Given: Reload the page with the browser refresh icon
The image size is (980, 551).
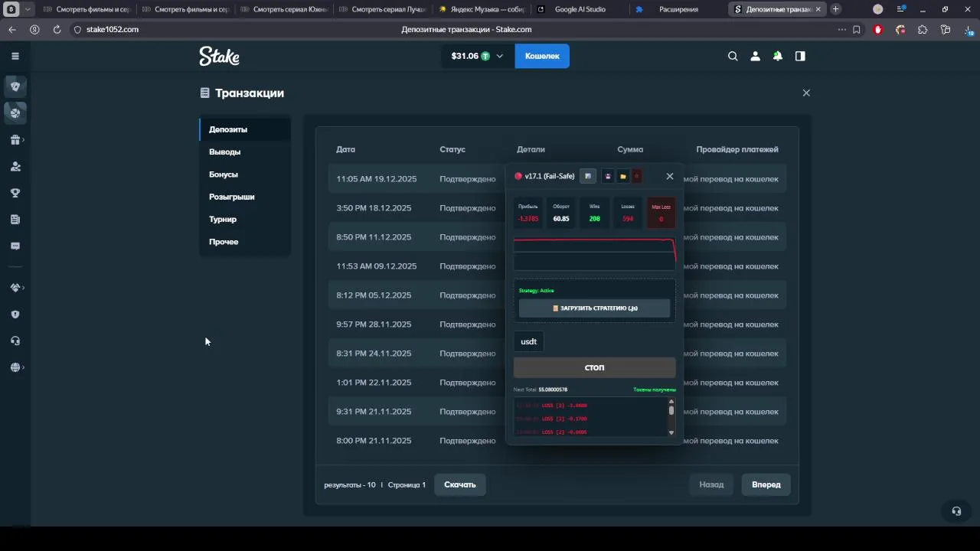Looking at the screenshot, I should click(x=57, y=29).
